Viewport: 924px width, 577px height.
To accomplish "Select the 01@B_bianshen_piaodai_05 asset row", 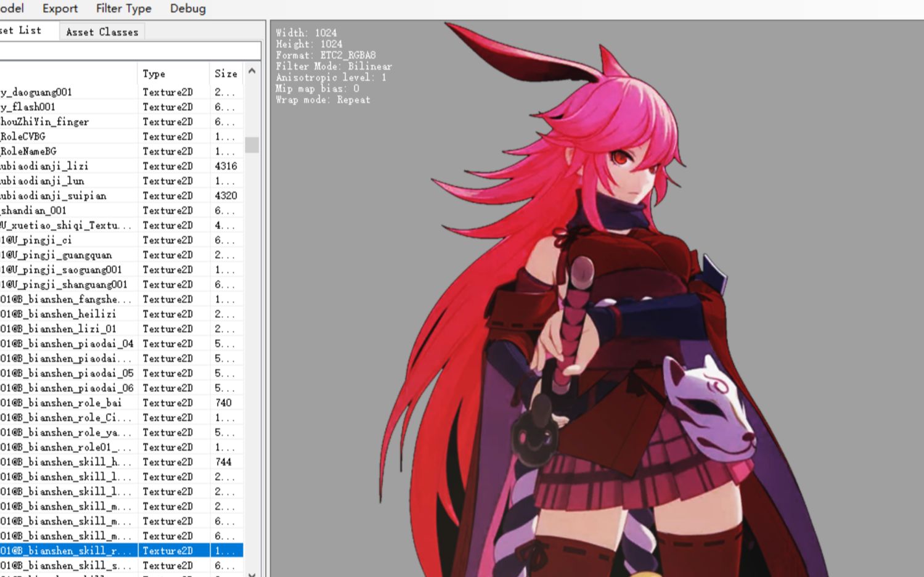I will click(121, 373).
